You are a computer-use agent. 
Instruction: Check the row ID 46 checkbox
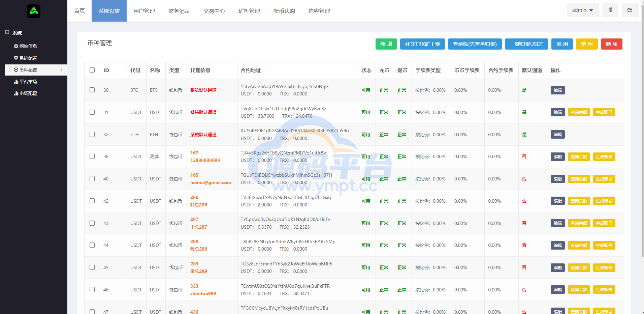coord(92,290)
